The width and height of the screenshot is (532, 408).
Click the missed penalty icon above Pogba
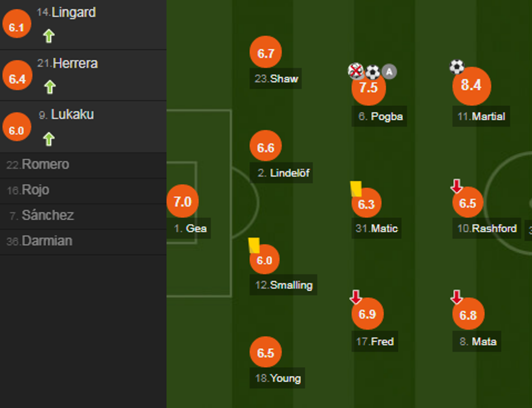tap(356, 71)
